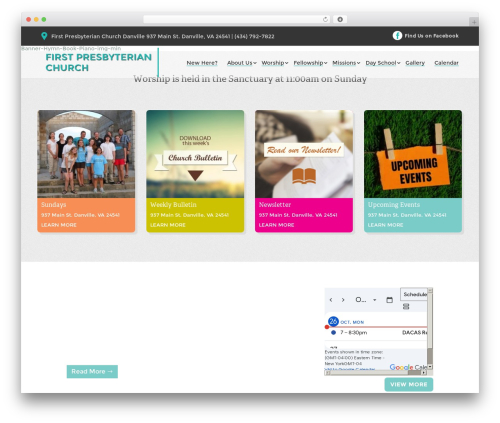
Task: Click the Sundays group photo thumbnail
Action: tap(86, 154)
